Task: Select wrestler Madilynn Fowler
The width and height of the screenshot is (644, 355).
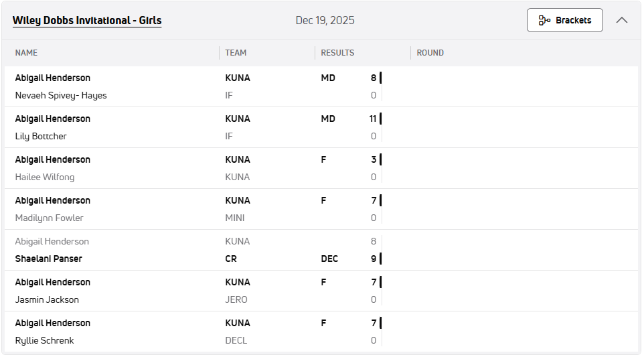Action: pyautogui.click(x=49, y=218)
